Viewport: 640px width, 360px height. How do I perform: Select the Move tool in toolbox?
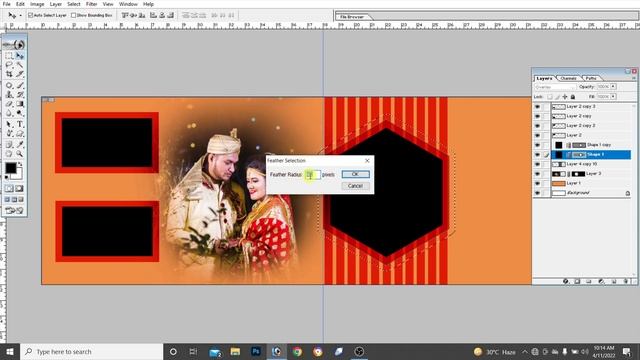20,55
